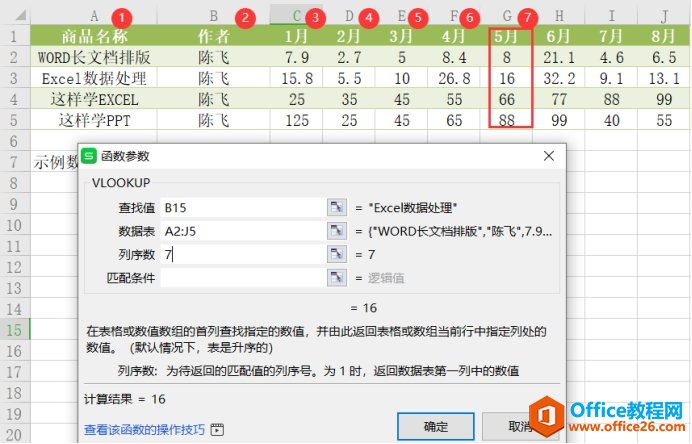The image size is (692, 444).
Task: Select column H header
Action: tap(559, 16)
